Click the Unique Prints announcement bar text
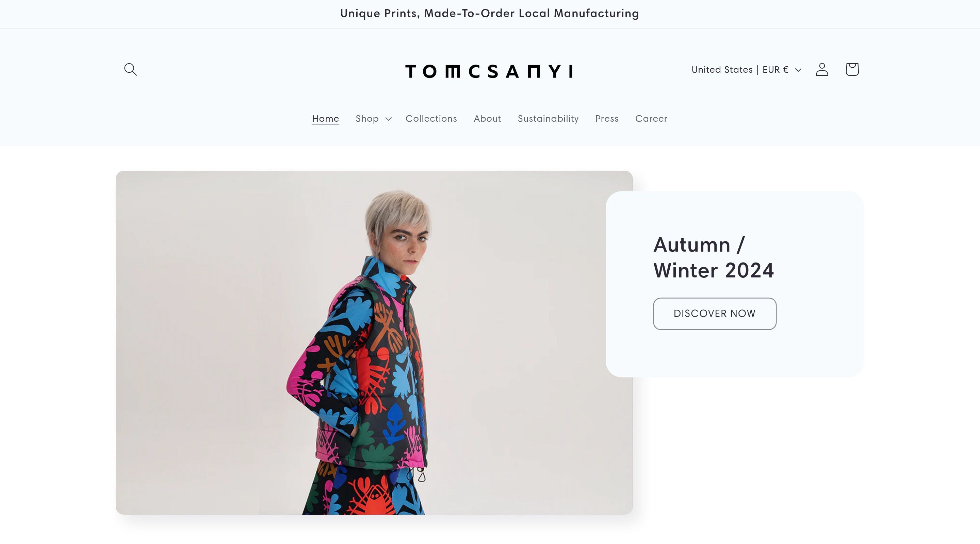Viewport: 980px width, 544px height. coord(490,13)
